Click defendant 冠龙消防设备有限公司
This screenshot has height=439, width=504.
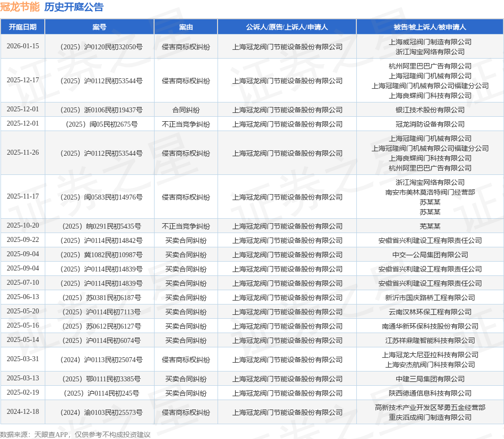[430, 124]
